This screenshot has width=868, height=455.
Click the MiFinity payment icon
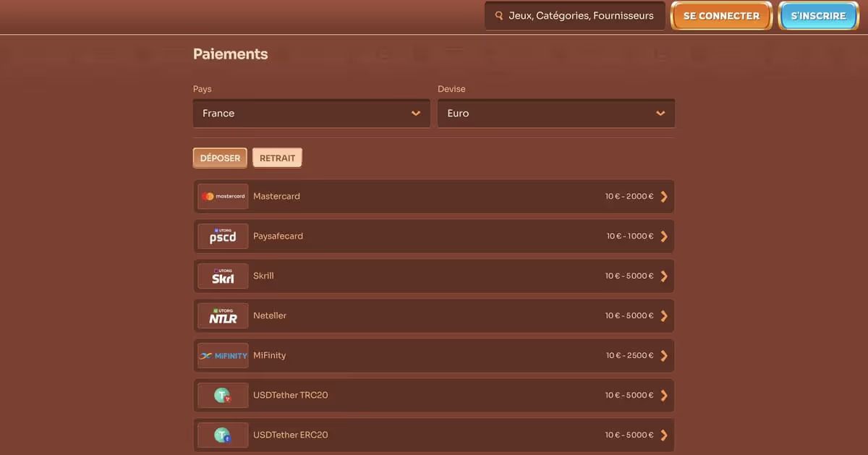222,355
